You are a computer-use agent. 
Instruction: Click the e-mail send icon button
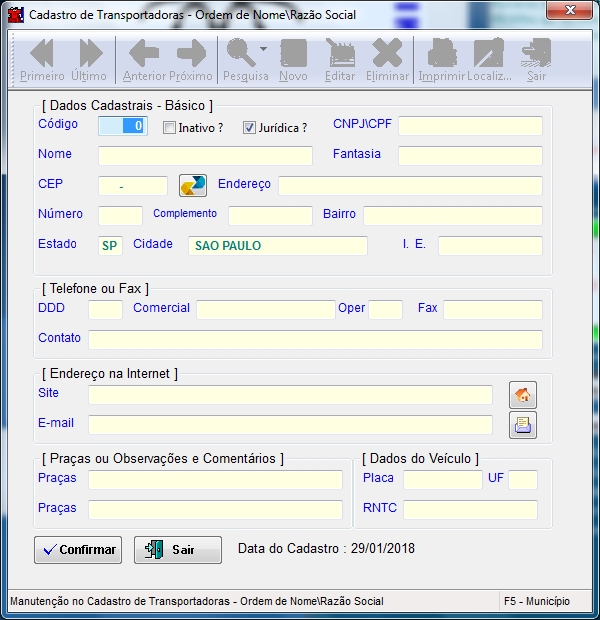(523, 425)
